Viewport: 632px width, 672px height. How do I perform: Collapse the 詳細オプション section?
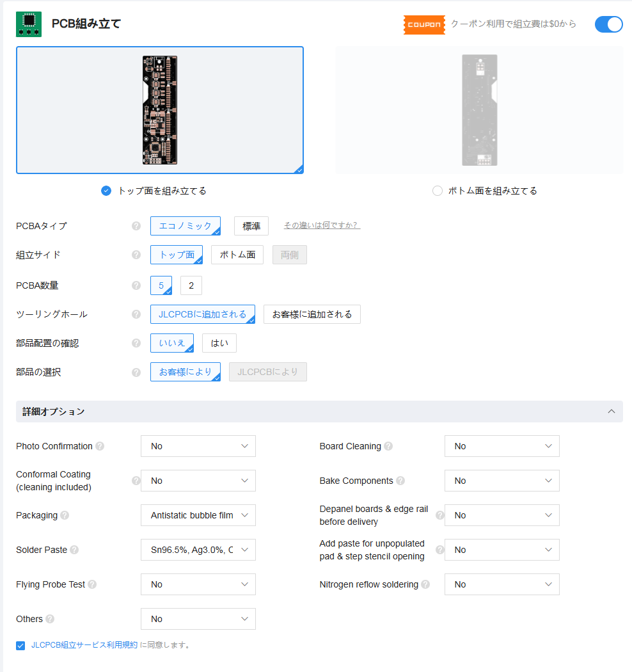(612, 412)
